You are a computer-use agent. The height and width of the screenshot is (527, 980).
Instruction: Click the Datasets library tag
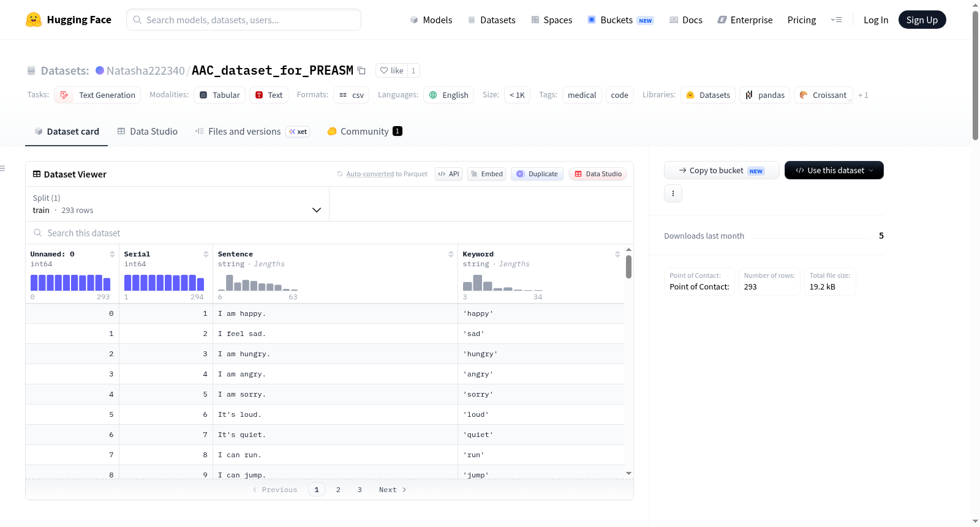[x=708, y=95]
